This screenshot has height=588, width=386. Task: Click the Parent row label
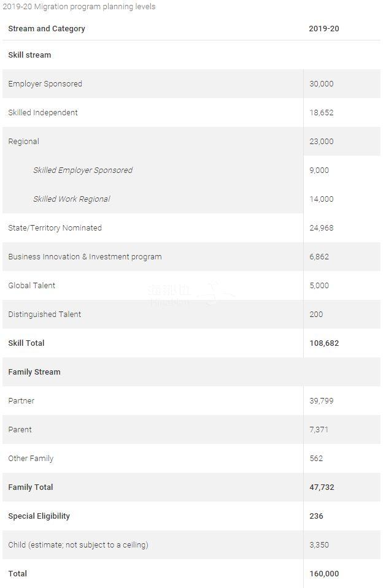coord(20,430)
